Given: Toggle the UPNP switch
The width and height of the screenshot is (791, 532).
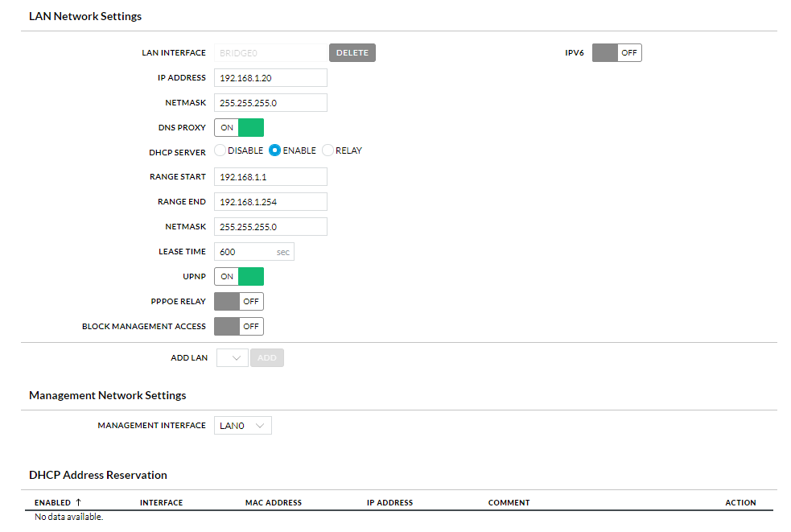Looking at the screenshot, I should [x=239, y=277].
